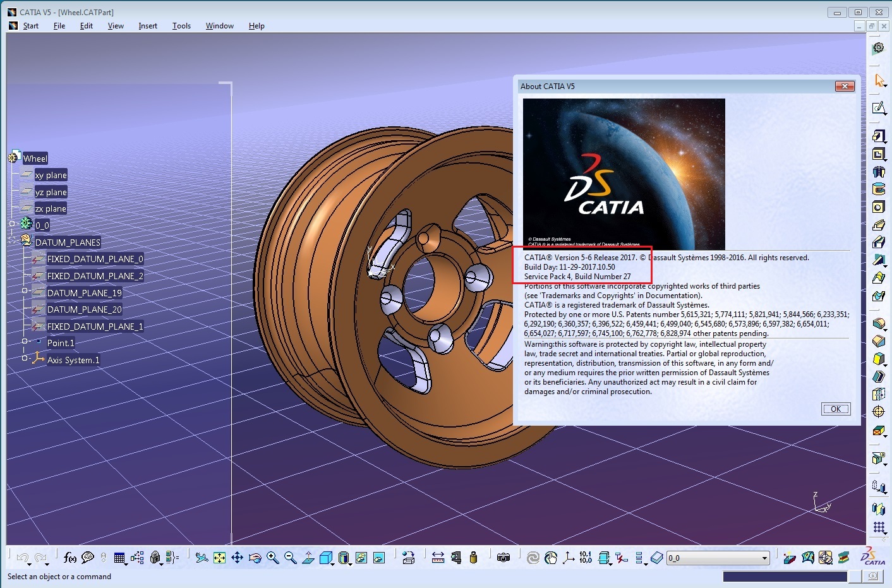Click the Normal View icon
892x588 pixels.
pyautogui.click(x=308, y=558)
